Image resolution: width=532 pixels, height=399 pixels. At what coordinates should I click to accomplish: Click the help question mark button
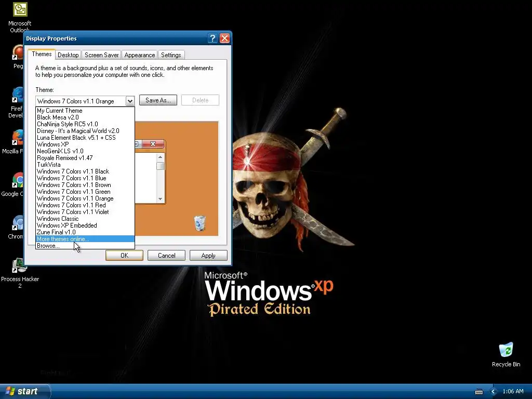click(x=212, y=38)
